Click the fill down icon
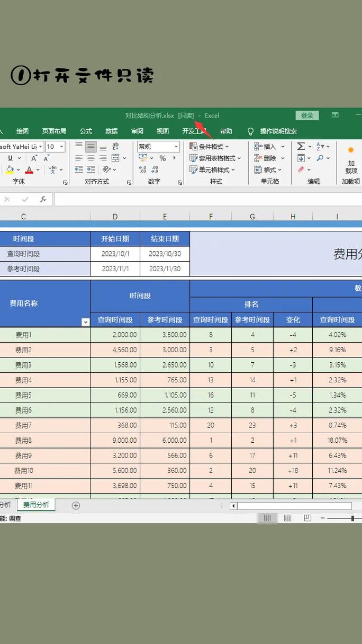 (301, 158)
